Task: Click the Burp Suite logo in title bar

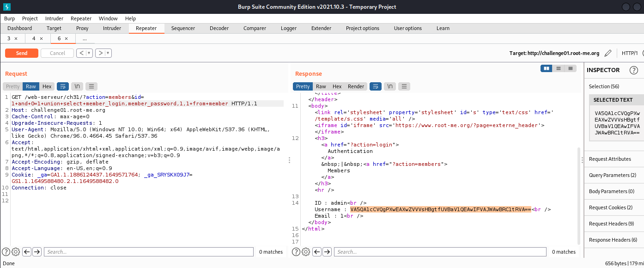Action: point(7,6)
